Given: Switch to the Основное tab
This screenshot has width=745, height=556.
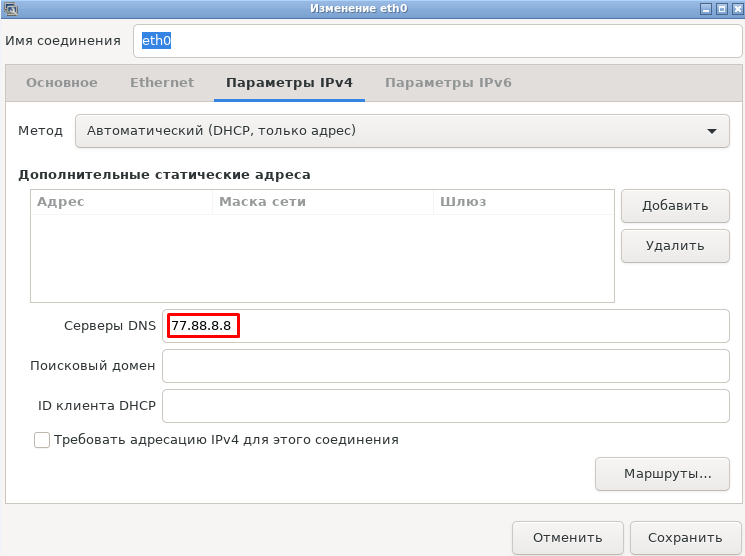Looking at the screenshot, I should [62, 83].
